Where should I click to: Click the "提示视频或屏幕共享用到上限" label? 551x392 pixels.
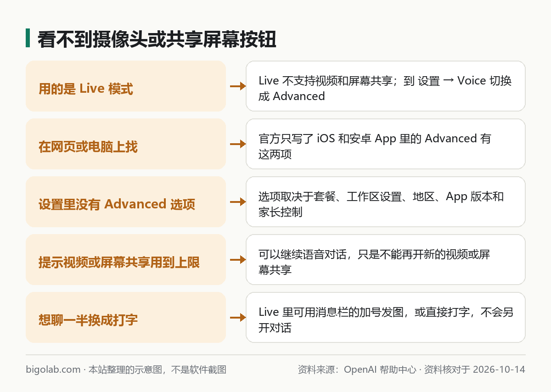[x=119, y=262]
